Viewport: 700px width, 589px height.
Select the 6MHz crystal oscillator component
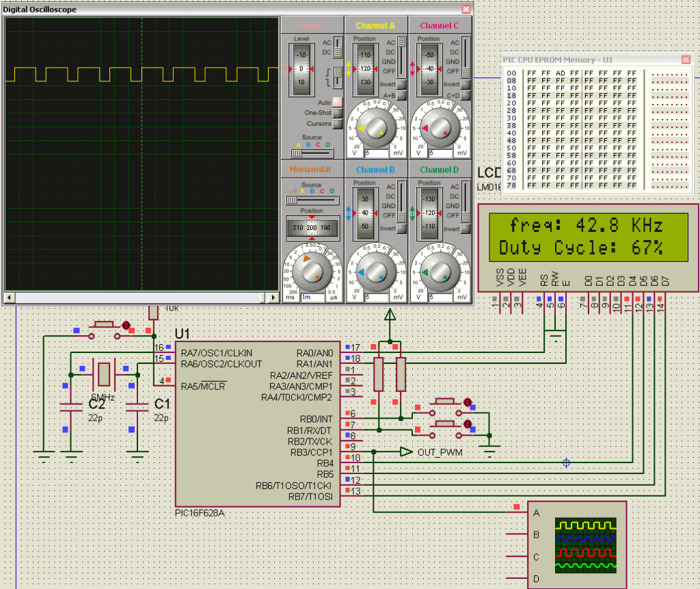[x=103, y=375]
